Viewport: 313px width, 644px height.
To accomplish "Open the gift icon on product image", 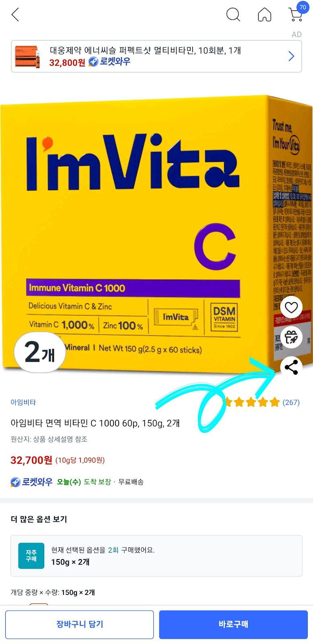I will click(291, 337).
